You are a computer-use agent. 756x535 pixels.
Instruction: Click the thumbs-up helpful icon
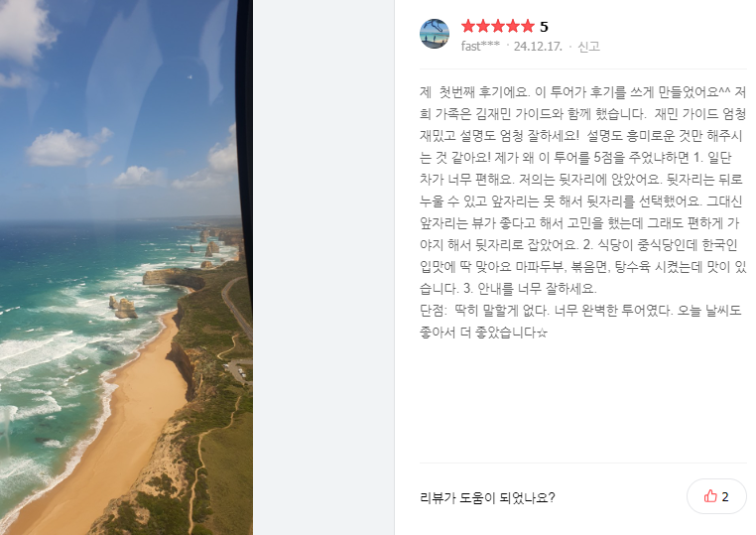710,496
